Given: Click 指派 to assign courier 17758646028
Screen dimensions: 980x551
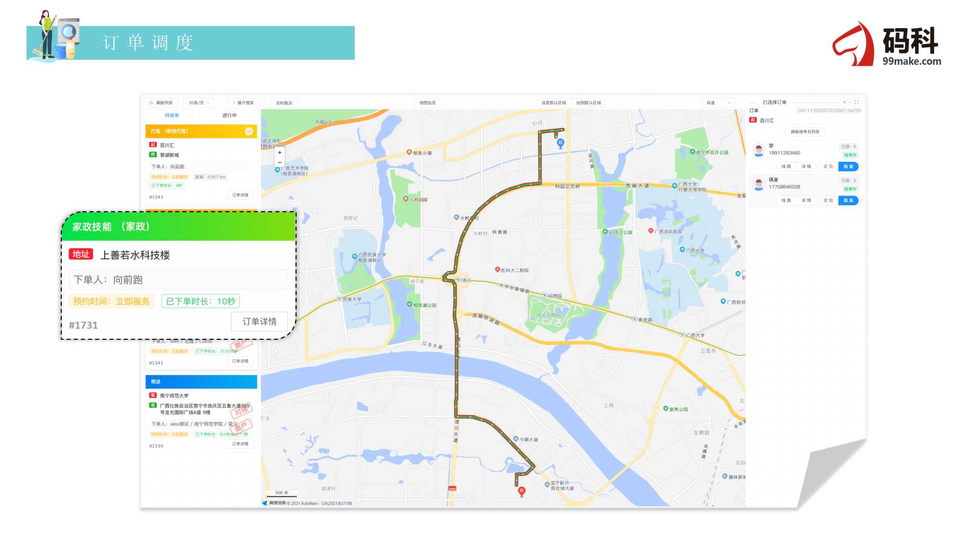Looking at the screenshot, I should pos(848,201).
